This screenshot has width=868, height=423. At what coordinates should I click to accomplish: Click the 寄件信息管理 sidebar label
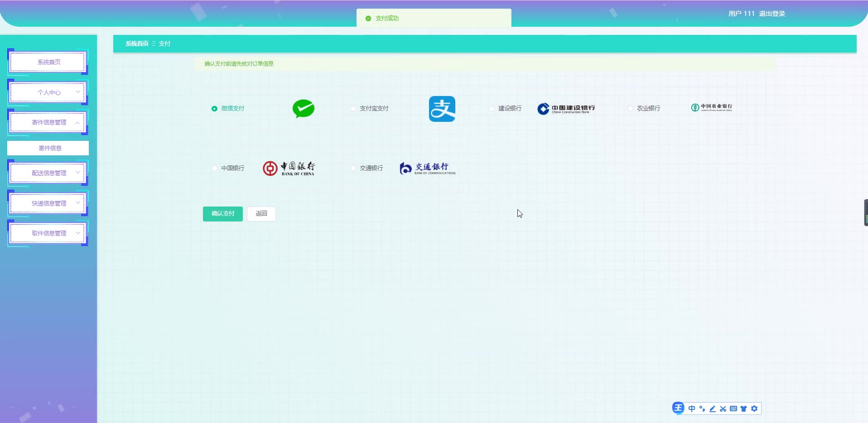(49, 122)
